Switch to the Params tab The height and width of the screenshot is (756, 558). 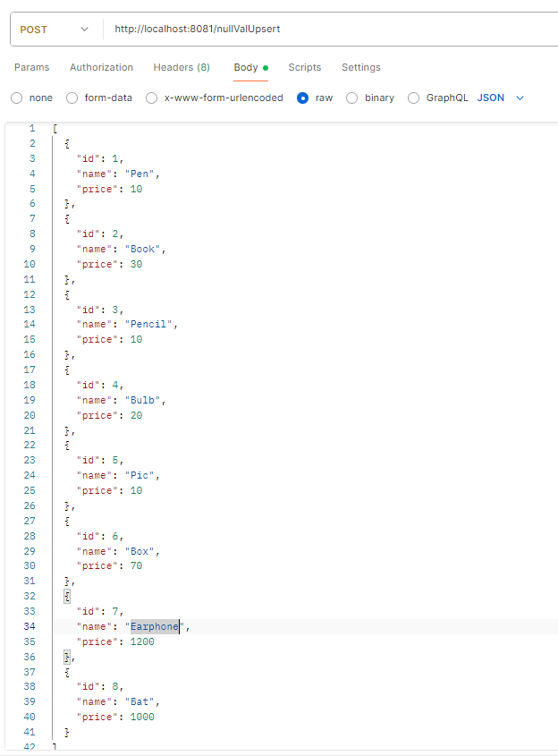(x=32, y=67)
